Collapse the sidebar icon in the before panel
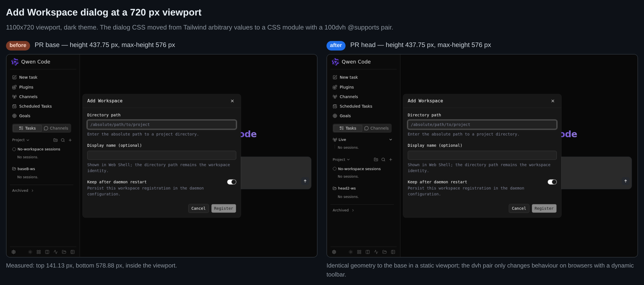This screenshot has height=285, width=644. (73, 252)
